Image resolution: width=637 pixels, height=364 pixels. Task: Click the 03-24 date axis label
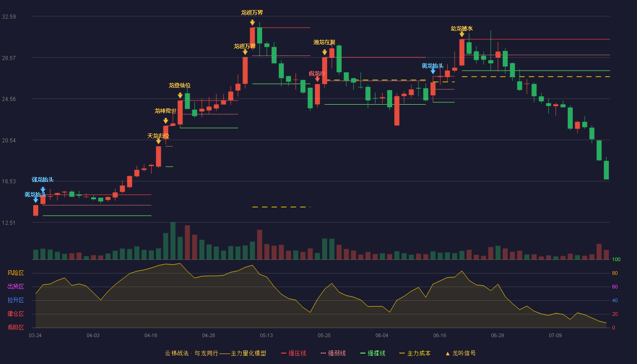[35, 335]
